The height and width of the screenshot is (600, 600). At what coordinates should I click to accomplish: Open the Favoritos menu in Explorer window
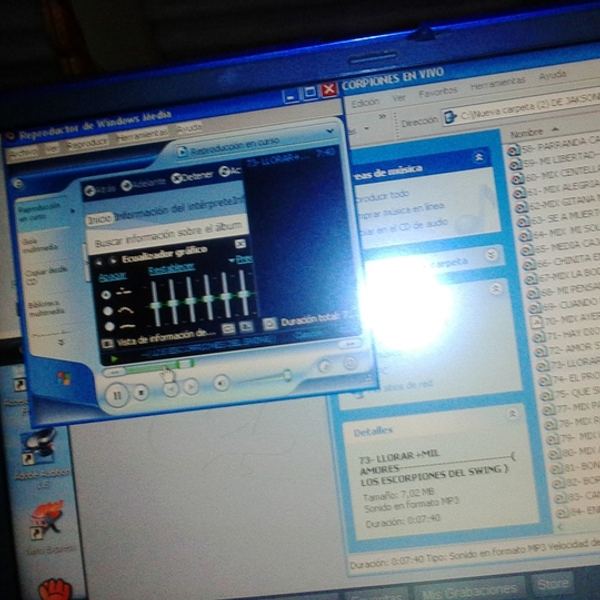coord(438,92)
